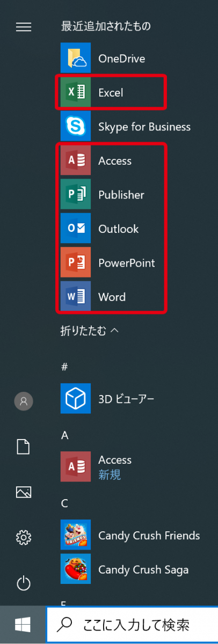Open Documents folder icon in sidebar
The image size is (218, 644).
point(24,447)
